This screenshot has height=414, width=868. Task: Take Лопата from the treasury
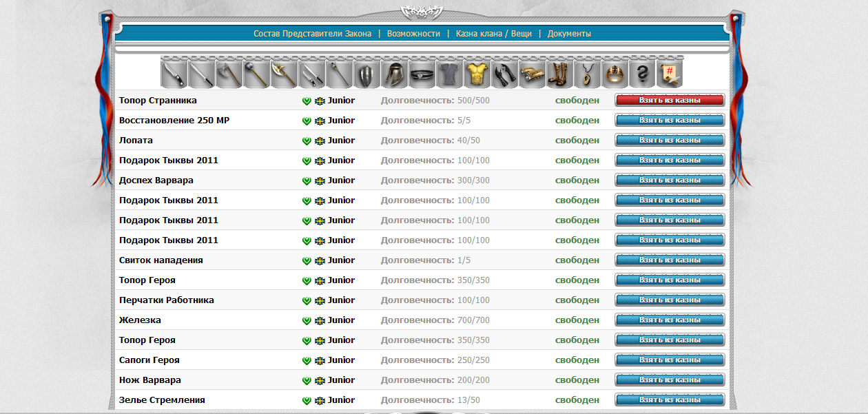[670, 141]
